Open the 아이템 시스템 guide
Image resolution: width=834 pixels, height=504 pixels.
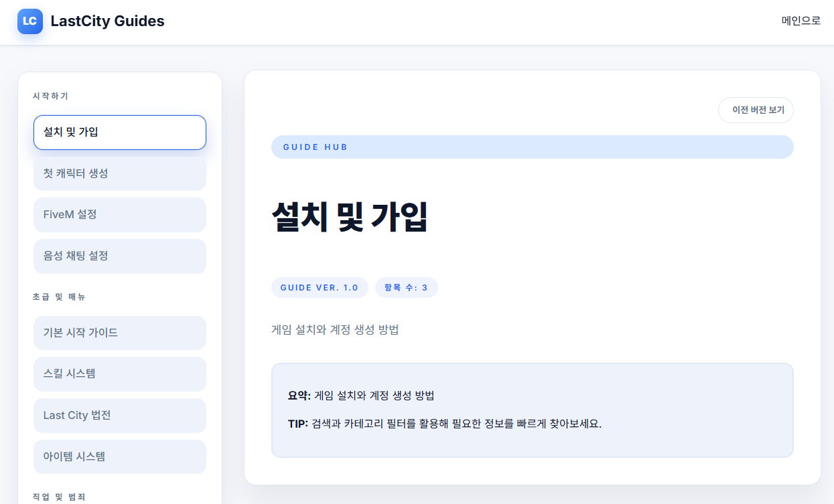click(x=119, y=456)
